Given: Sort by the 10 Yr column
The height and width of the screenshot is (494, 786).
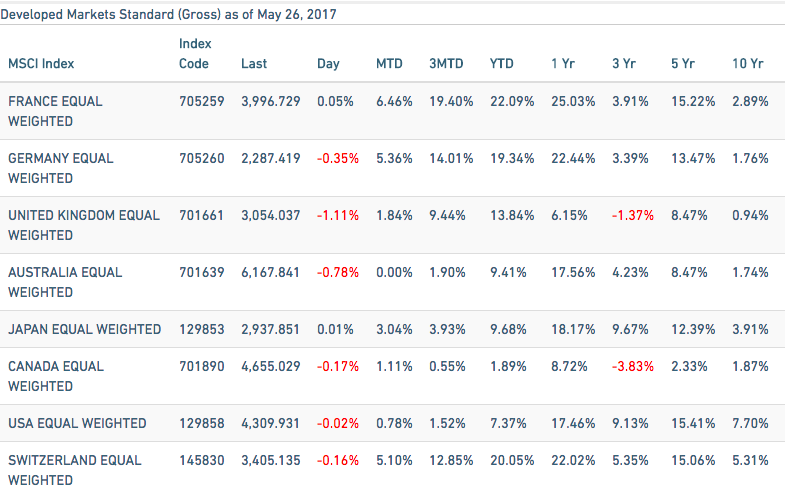Looking at the screenshot, I should tap(747, 64).
